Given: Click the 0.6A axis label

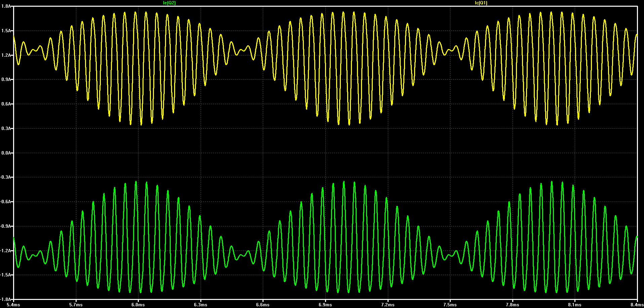Looking at the screenshot, I should click(6, 104).
